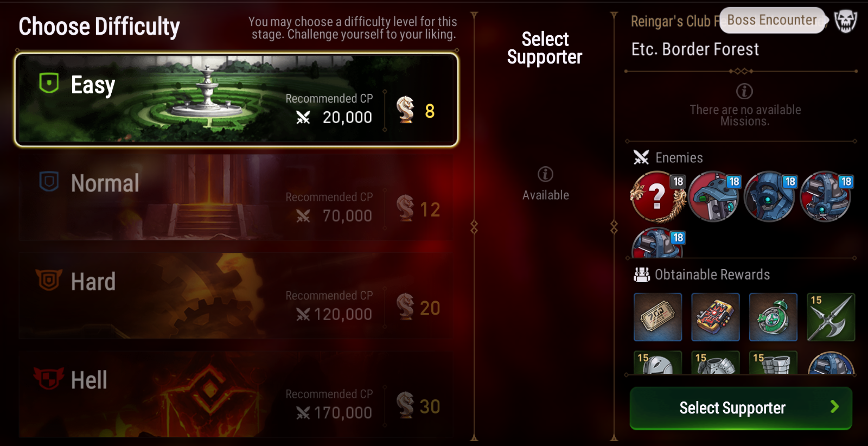Tap the missions info icon
This screenshot has width=868, height=446.
(744, 91)
